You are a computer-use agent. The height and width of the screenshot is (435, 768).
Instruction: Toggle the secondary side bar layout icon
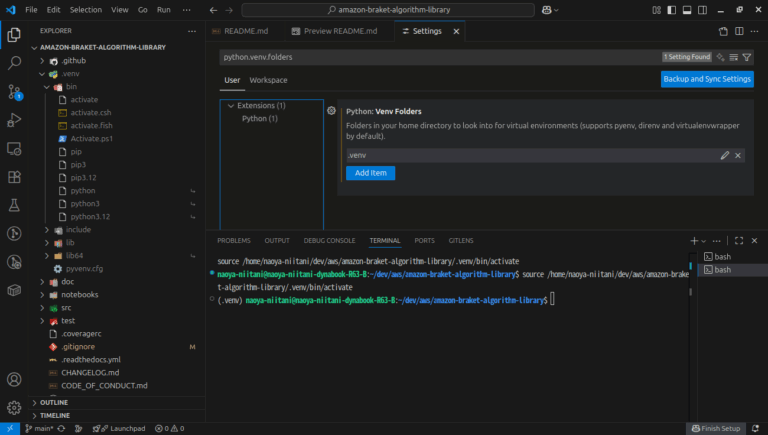coord(702,10)
